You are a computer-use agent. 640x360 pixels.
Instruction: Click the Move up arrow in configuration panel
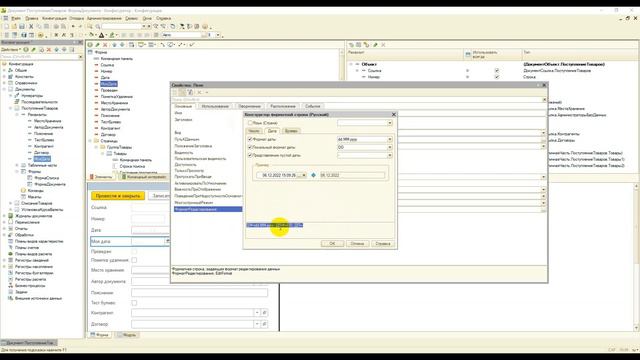click(56, 50)
